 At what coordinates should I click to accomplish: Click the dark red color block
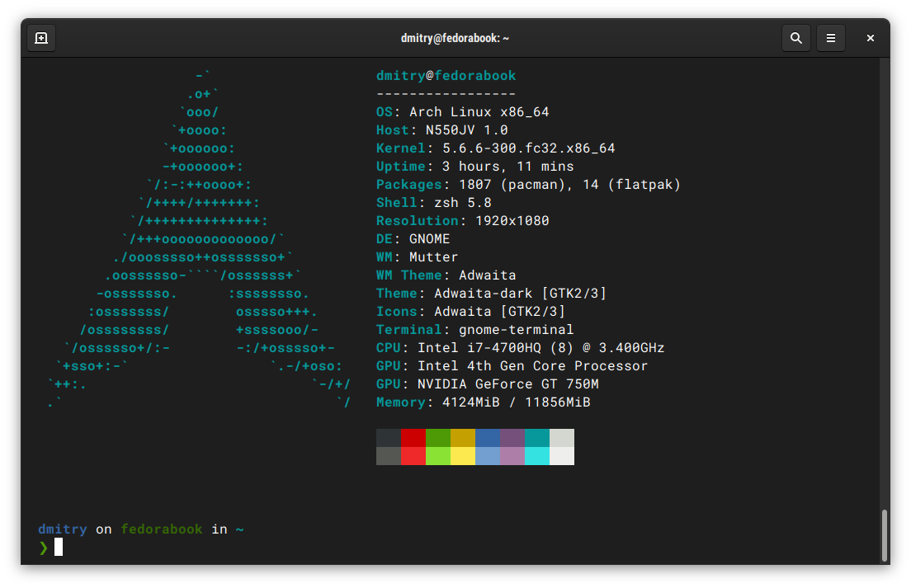413,438
